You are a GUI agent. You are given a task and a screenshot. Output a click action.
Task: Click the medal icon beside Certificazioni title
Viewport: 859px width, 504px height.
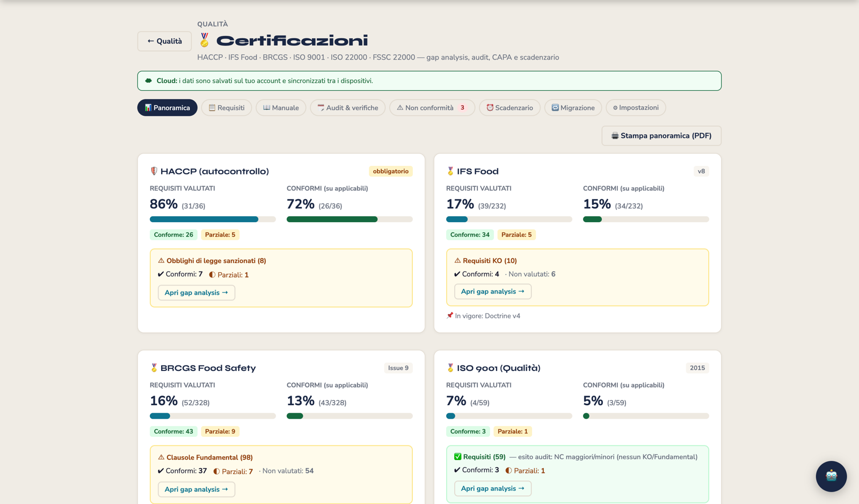pos(205,40)
